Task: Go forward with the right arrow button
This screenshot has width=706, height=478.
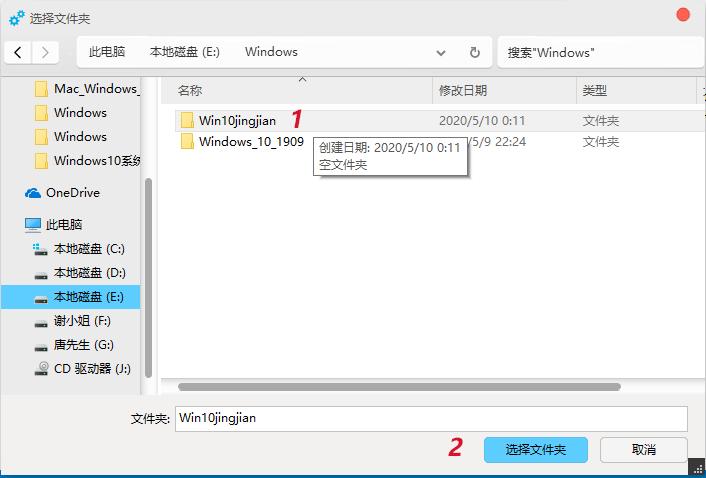Action: (x=45, y=53)
